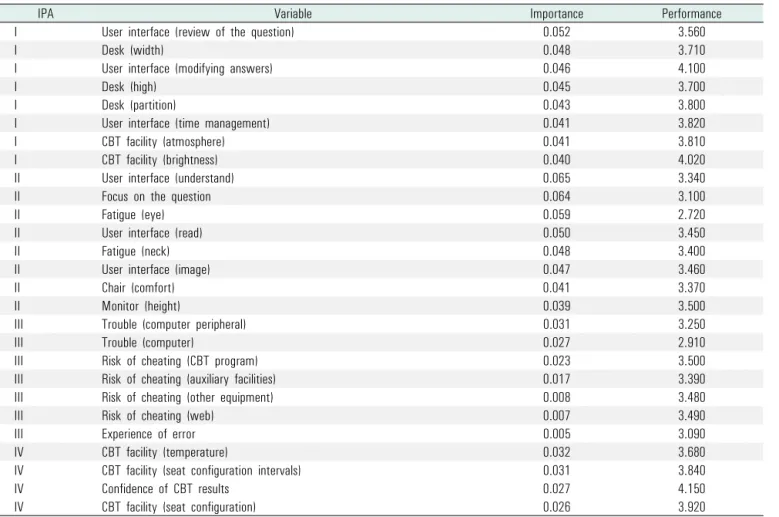Viewport: 779px width, 517px height.
Task: Select 'User interface (understand)' cell
Action: pyautogui.click(x=167, y=178)
